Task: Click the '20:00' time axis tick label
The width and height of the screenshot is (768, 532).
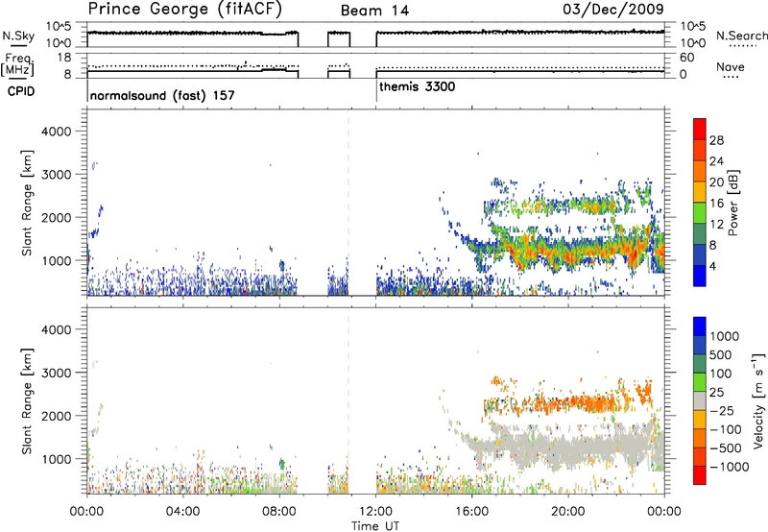Action: 568,512
